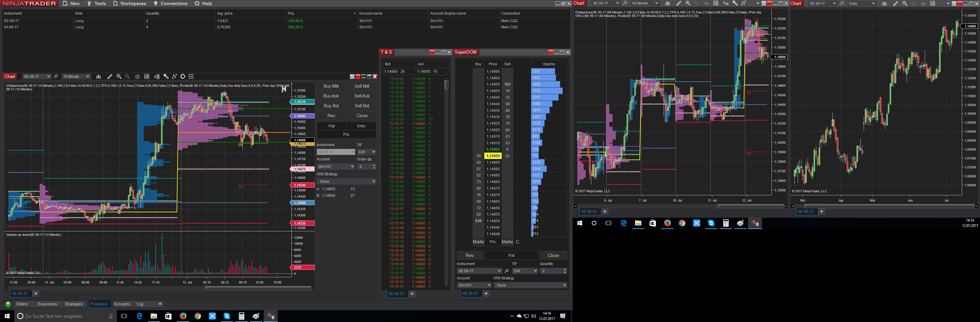Open the 60 Minute interval dropdown
980x322 pixels.
[645, 3]
